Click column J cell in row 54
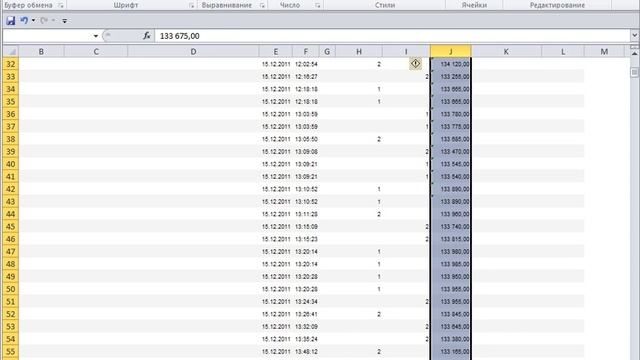640x360 pixels. [451, 339]
